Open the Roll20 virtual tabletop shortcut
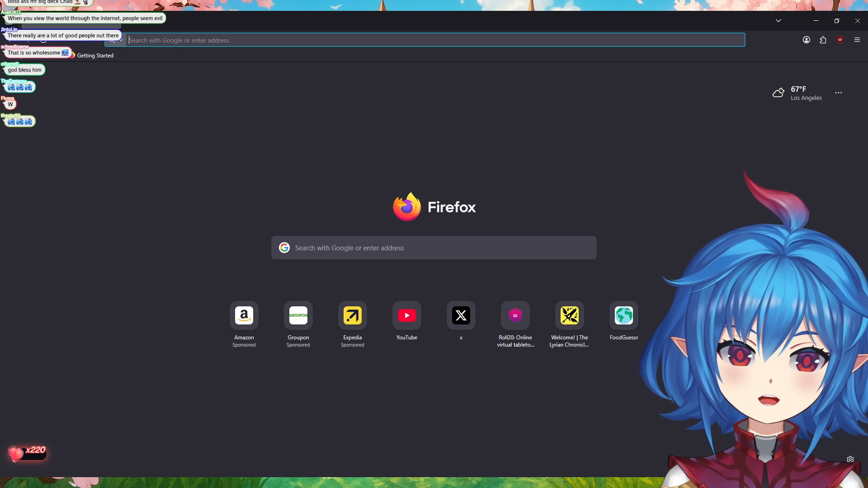Screen dimensions: 868x488 515,315
